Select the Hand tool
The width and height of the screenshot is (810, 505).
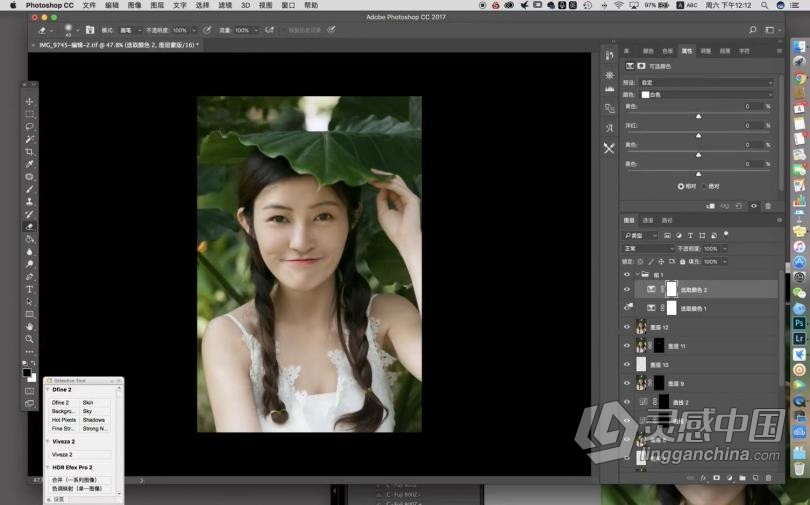[x=29, y=326]
